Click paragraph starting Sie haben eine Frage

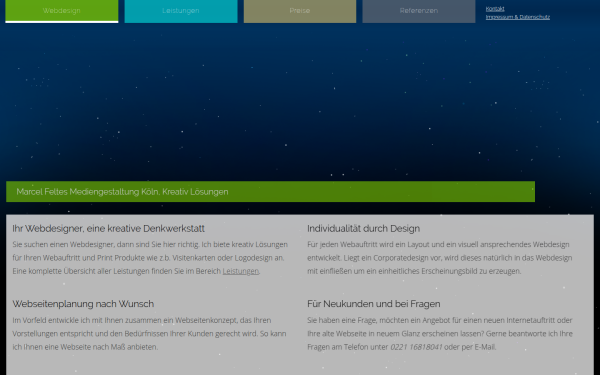[440, 333]
